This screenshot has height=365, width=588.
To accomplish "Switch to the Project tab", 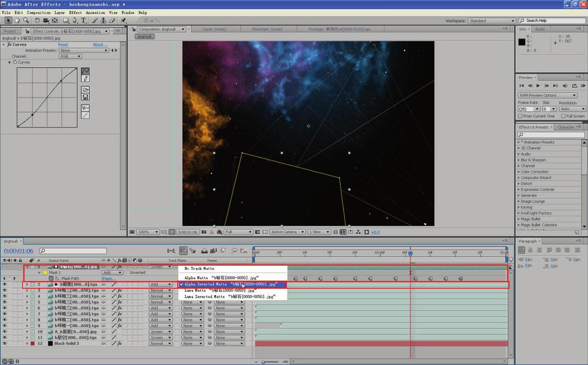I will (10, 31).
